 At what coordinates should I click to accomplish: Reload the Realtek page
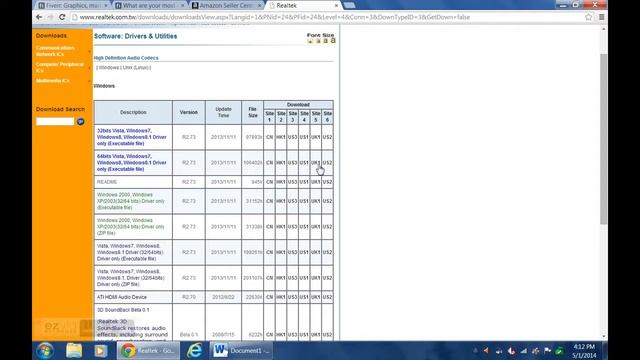pos(62,17)
